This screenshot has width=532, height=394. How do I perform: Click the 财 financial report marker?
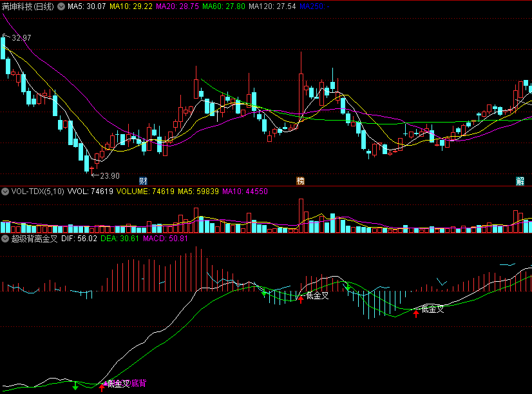144,181
